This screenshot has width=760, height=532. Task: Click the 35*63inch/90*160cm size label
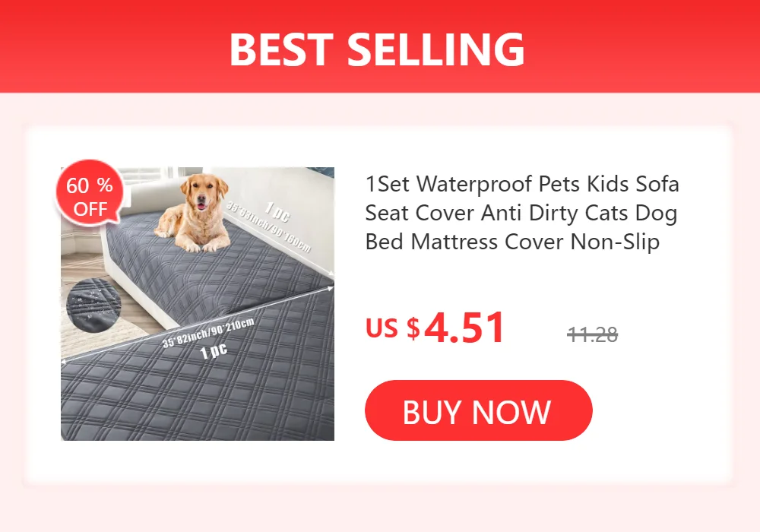pos(268,227)
